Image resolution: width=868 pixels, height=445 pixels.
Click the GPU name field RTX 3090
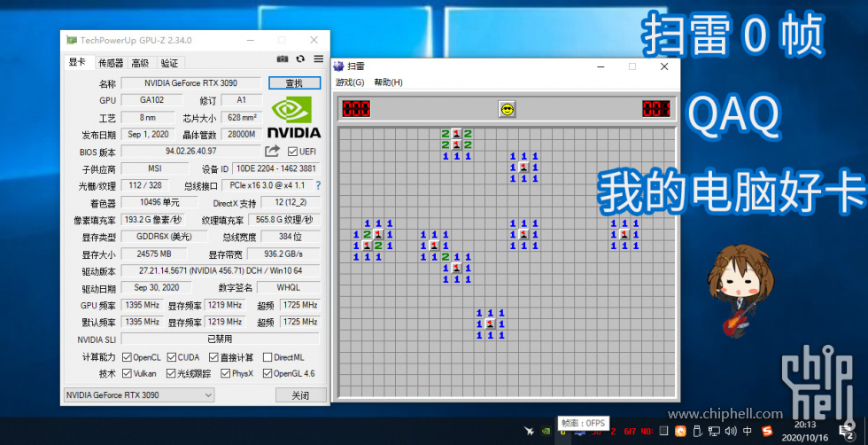tap(191, 83)
